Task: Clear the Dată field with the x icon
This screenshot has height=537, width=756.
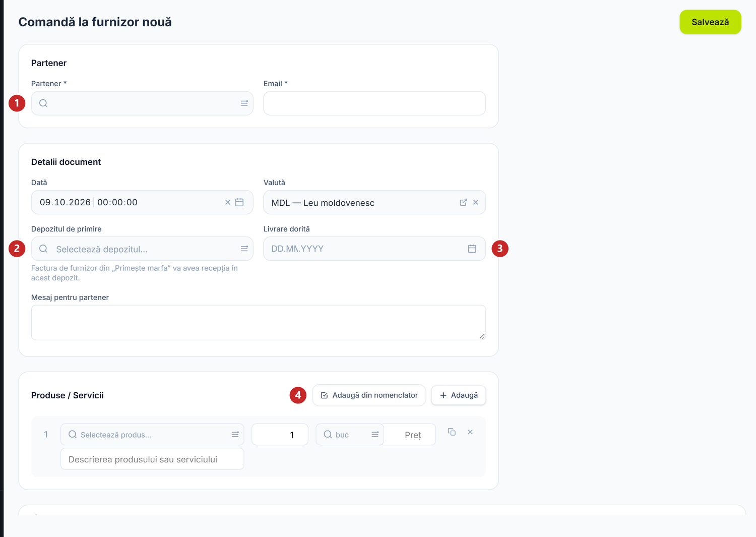Action: [228, 202]
